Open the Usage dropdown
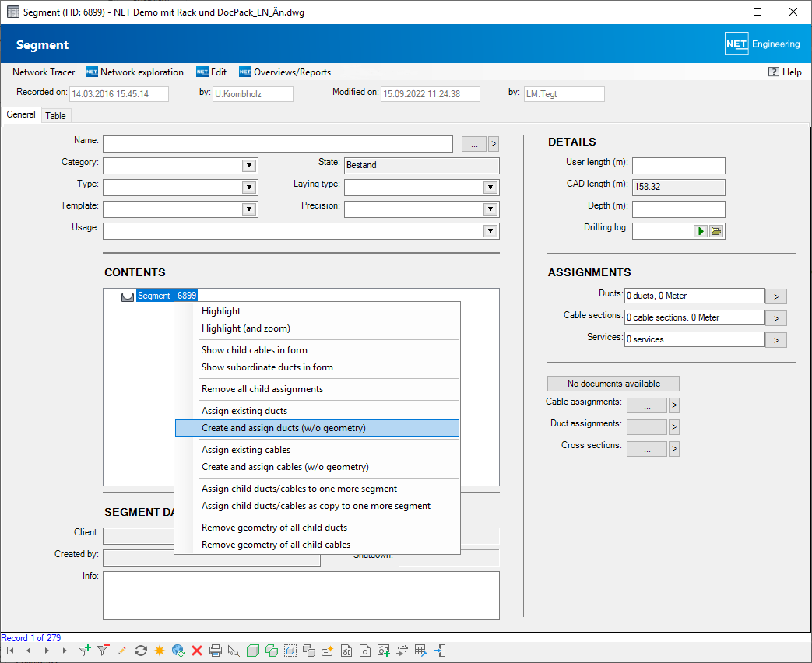 [490, 231]
